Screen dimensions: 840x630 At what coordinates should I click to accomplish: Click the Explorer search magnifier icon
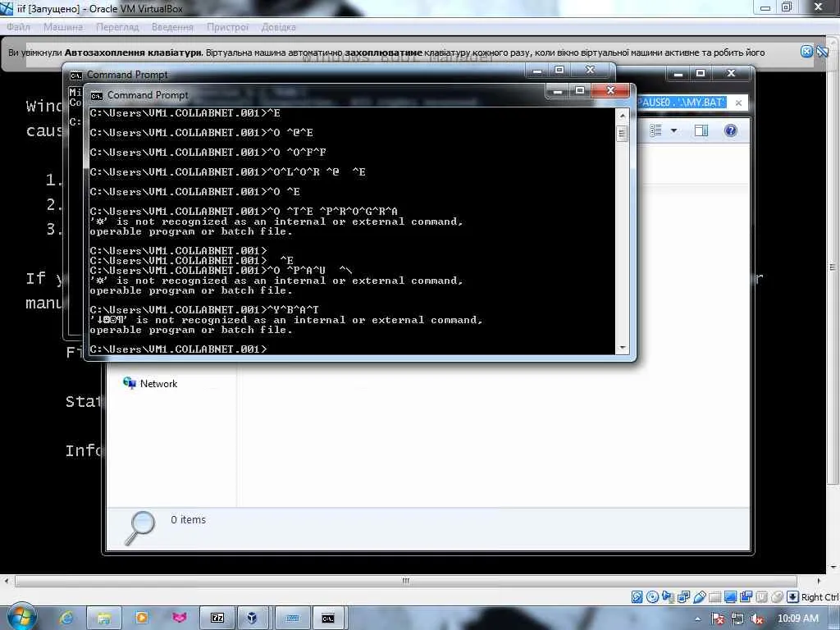pyautogui.click(x=139, y=527)
